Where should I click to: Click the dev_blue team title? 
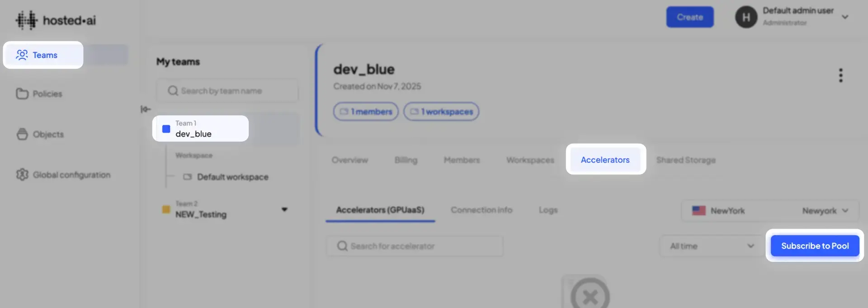pyautogui.click(x=364, y=69)
